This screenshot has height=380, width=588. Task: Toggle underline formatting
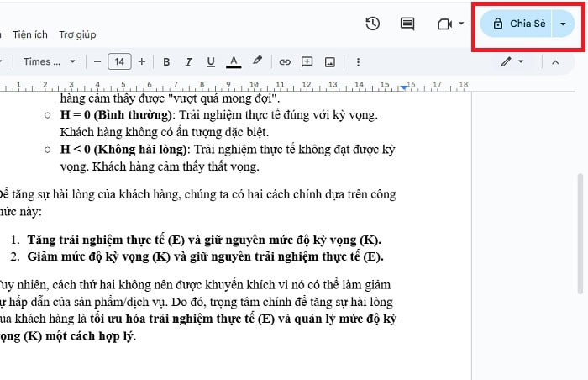pos(211,62)
